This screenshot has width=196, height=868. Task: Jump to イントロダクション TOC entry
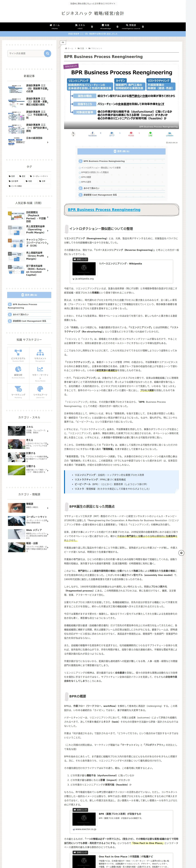[101, 168]
